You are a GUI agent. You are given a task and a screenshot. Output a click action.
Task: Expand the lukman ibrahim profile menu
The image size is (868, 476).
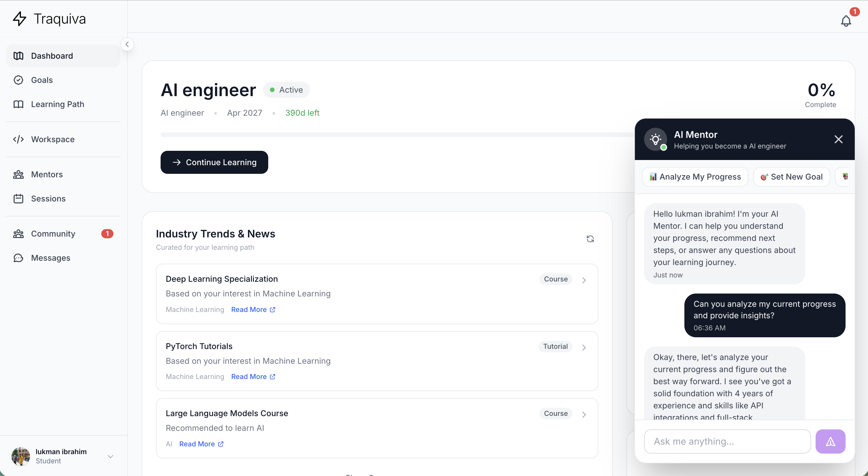click(x=110, y=456)
